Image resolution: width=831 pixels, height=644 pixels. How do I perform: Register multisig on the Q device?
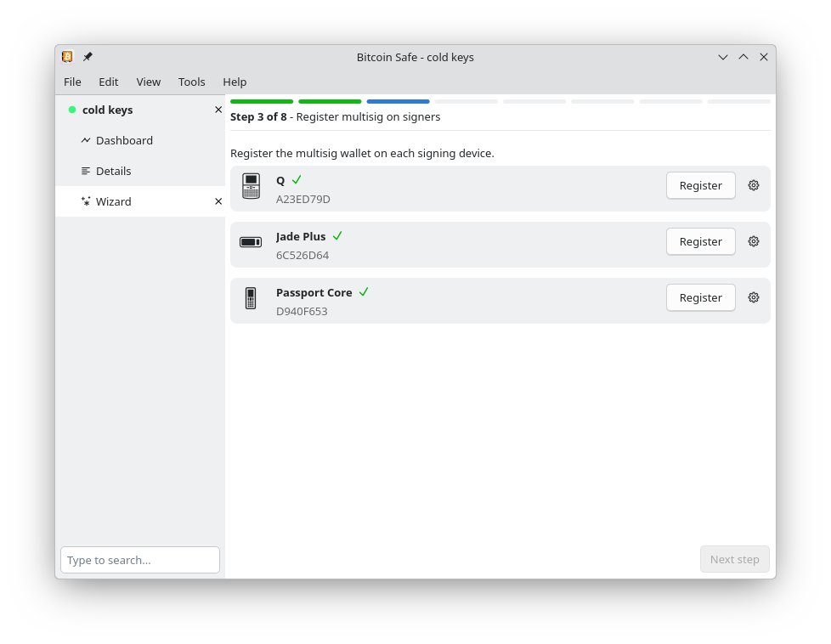701,185
